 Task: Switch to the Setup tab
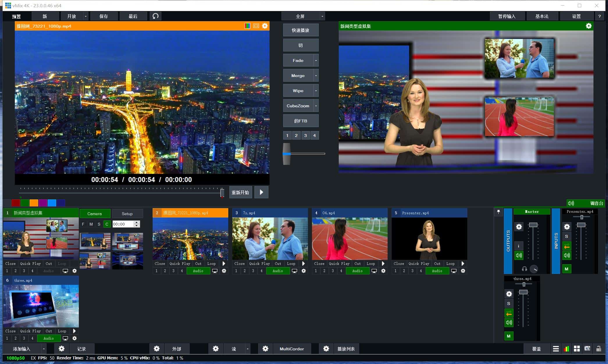[x=127, y=214]
